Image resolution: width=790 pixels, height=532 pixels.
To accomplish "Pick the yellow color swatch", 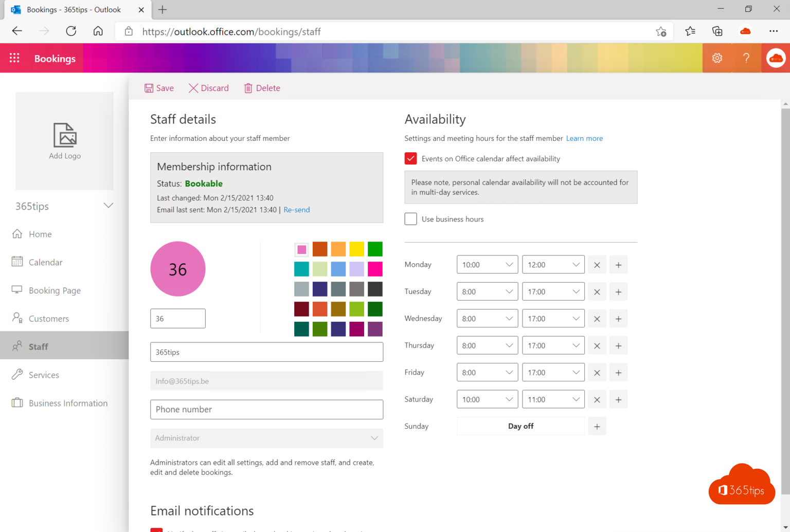I will point(356,249).
